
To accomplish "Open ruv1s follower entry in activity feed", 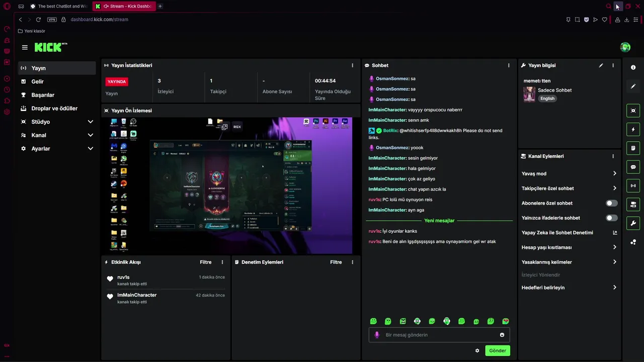I will [166, 280].
